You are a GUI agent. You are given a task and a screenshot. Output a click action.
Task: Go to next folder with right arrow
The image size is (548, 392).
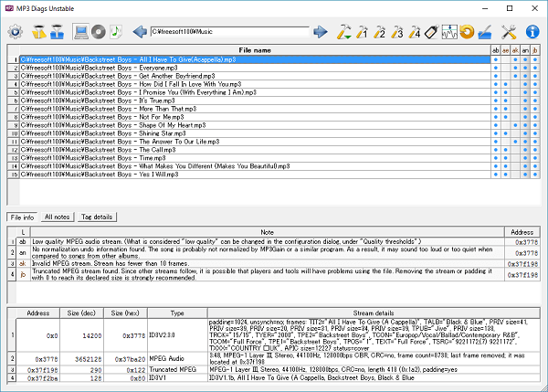pyautogui.click(x=321, y=32)
